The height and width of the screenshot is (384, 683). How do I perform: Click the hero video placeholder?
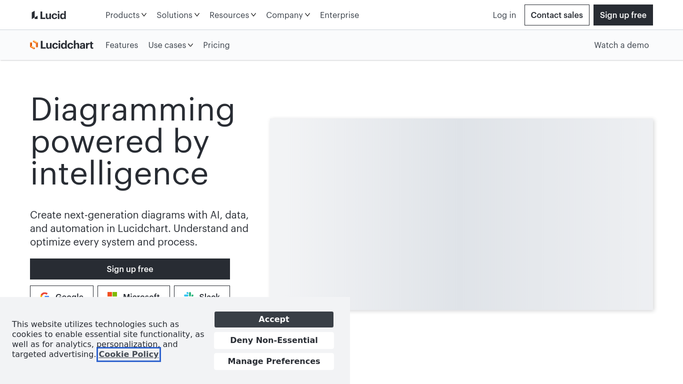click(x=461, y=214)
